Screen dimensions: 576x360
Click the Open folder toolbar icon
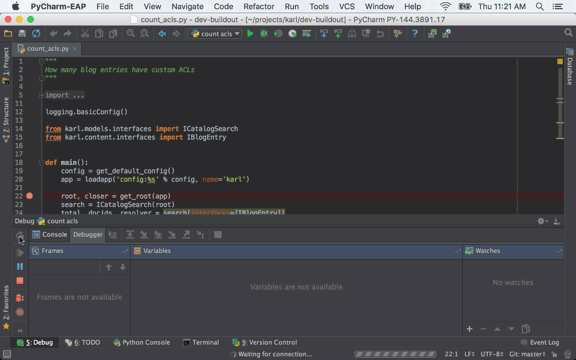(8, 34)
